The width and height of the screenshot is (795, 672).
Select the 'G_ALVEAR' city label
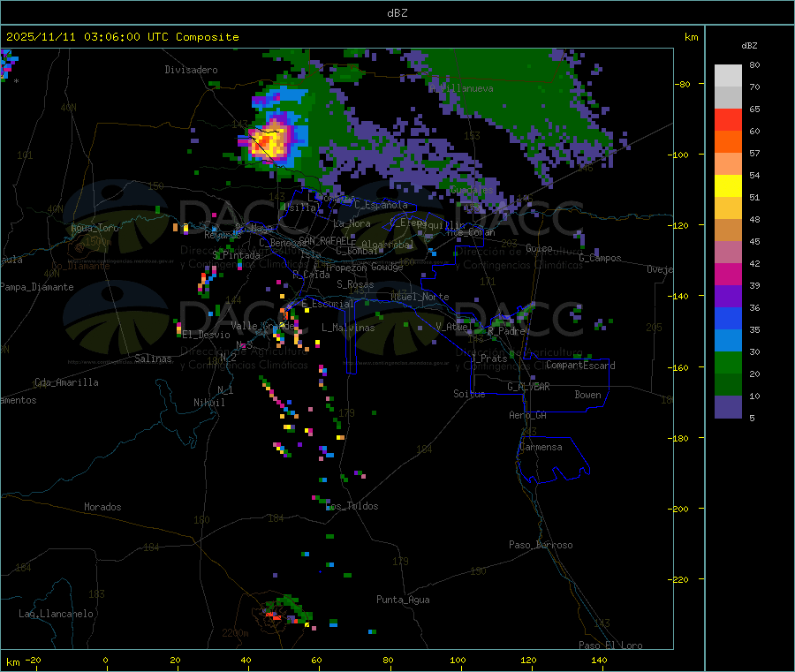pyautogui.click(x=528, y=387)
